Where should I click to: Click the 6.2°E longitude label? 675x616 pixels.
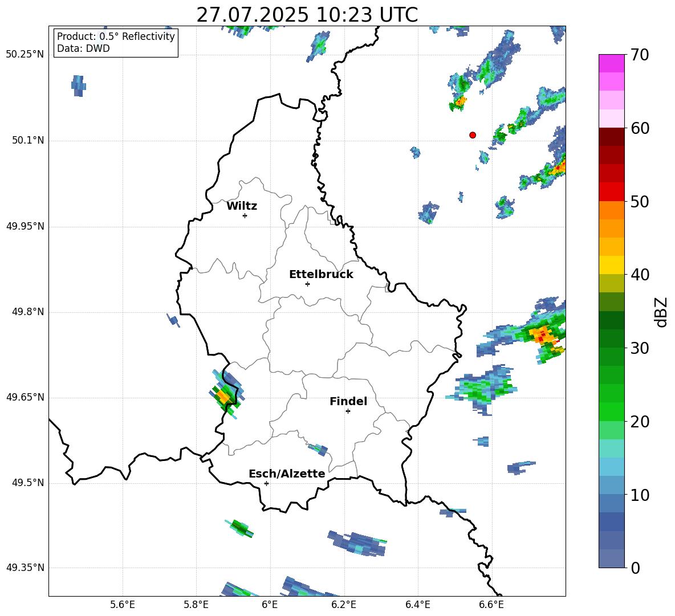[344, 605]
